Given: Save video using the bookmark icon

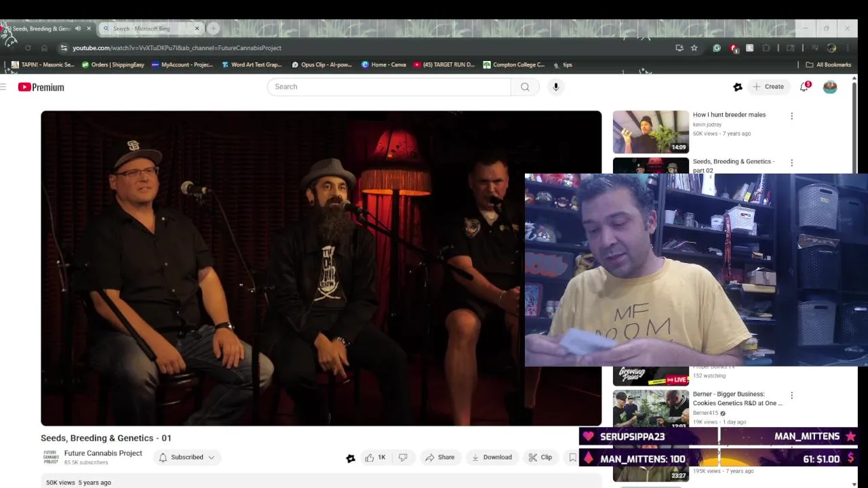Looking at the screenshot, I should coord(572,457).
